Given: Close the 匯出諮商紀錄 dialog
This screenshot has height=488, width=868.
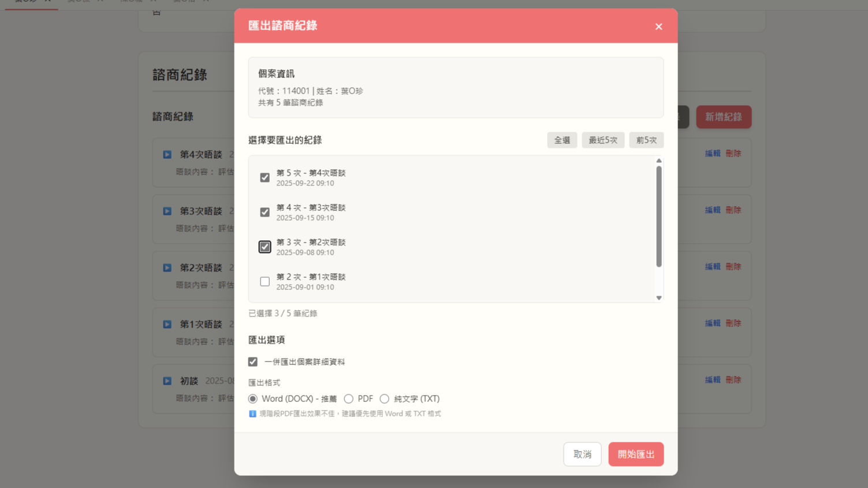Looking at the screenshot, I should tap(658, 27).
